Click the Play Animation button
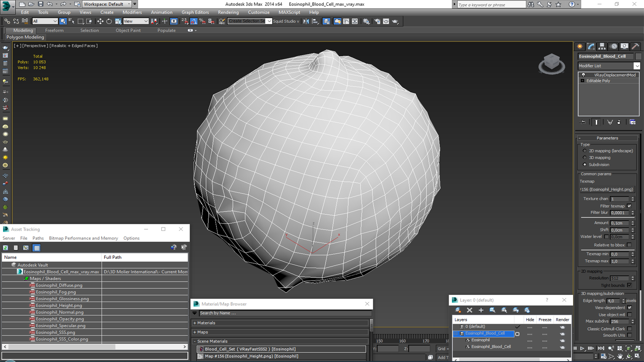Viewport: 644px width, 362px height. (x=582, y=349)
